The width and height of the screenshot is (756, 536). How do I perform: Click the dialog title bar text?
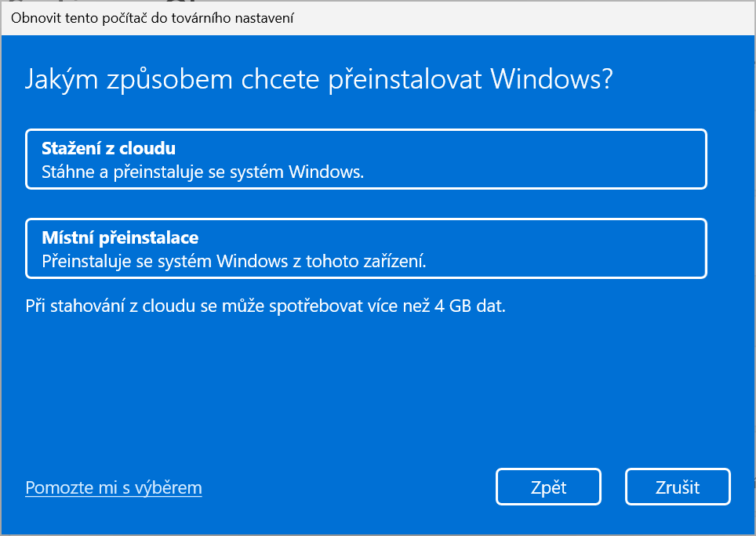(x=151, y=17)
